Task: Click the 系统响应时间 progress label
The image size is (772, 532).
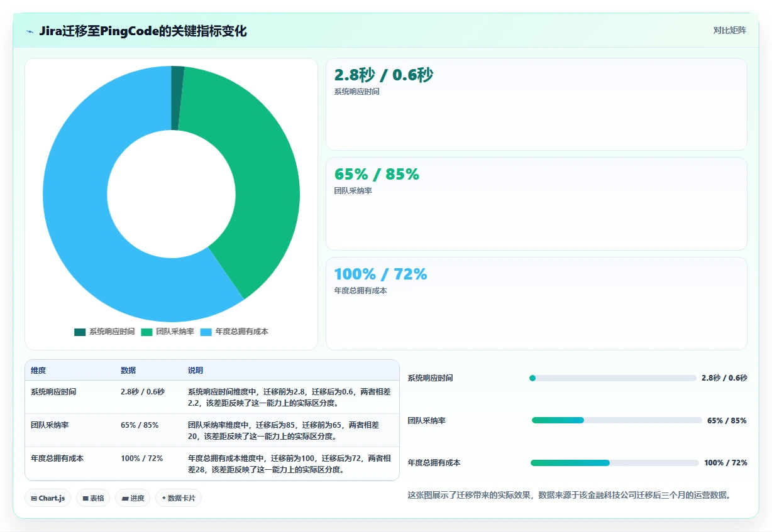Action: tap(430, 378)
